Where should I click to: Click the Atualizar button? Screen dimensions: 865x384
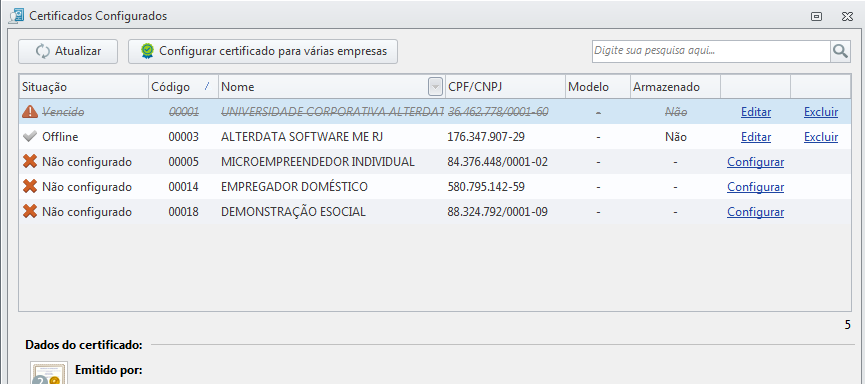68,51
